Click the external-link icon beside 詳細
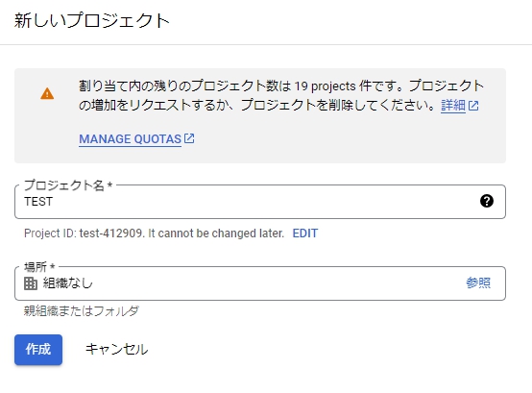This screenshot has height=393, width=532. tap(473, 106)
